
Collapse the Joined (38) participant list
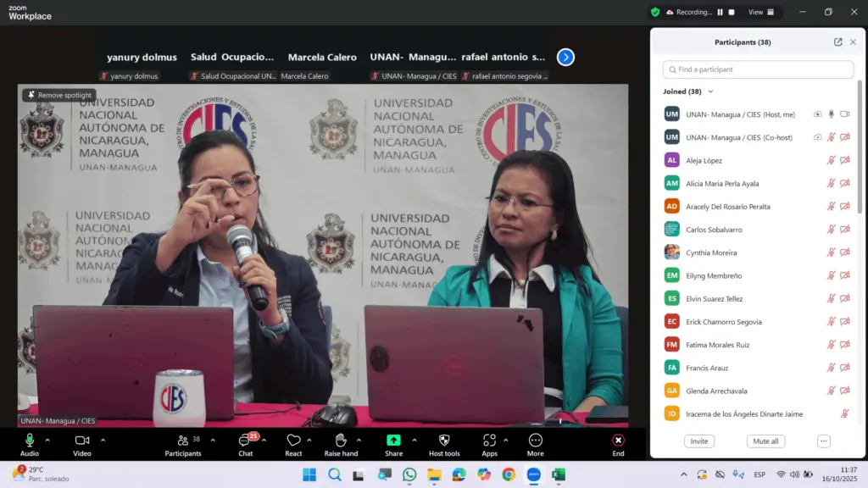pyautogui.click(x=710, y=91)
